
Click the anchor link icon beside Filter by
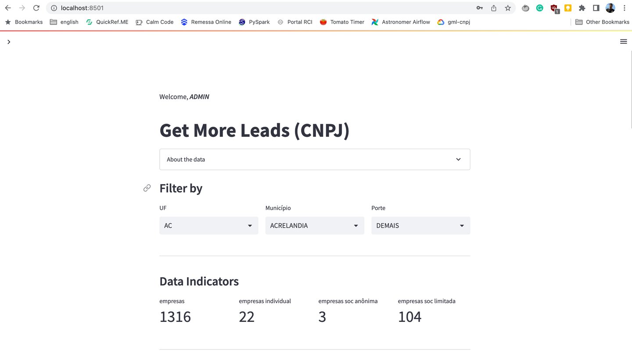pos(147,188)
